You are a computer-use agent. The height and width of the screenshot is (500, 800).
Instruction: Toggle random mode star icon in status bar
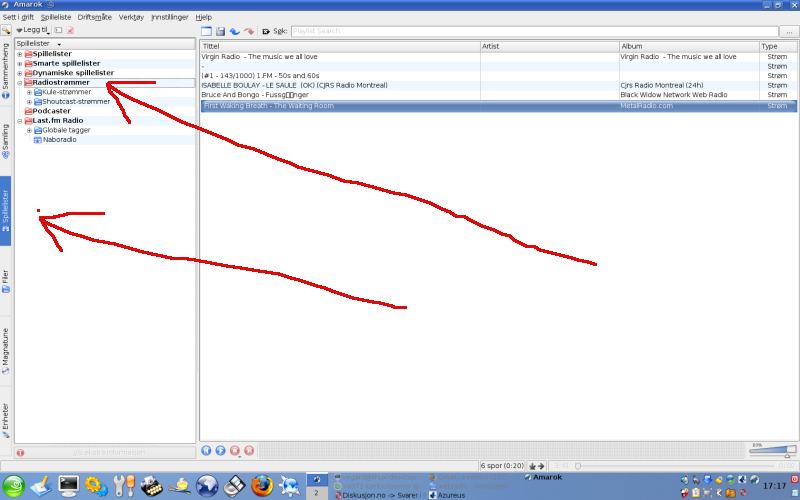(x=532, y=466)
